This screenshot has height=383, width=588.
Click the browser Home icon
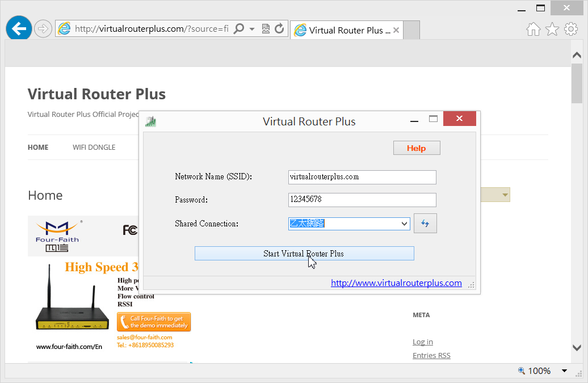pos(534,29)
